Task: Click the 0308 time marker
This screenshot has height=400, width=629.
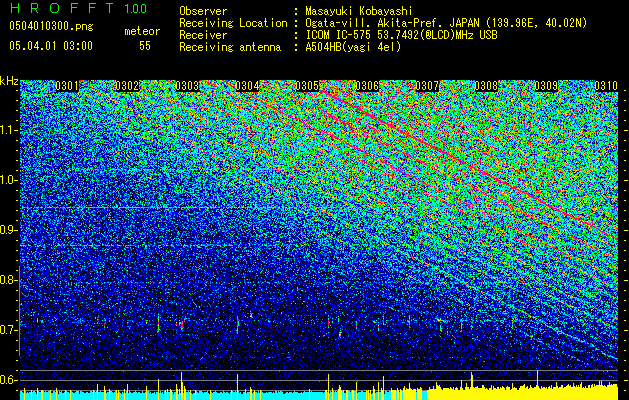Action: pos(487,86)
